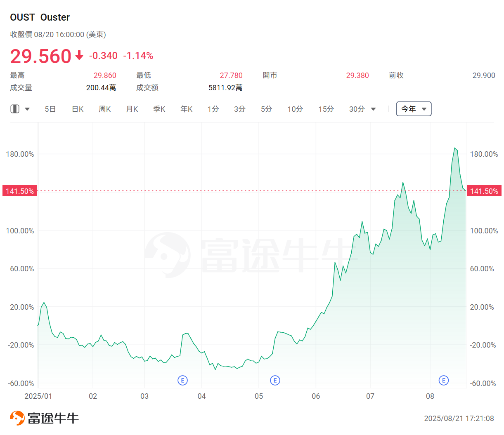Switch to the 月K tab
504x435 pixels.
pyautogui.click(x=132, y=108)
